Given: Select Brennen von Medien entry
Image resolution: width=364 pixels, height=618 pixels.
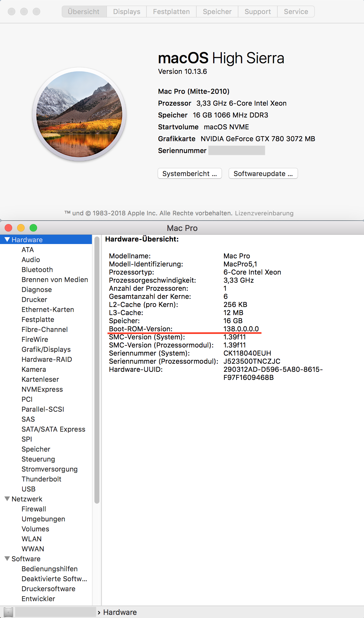Looking at the screenshot, I should click(x=55, y=280).
